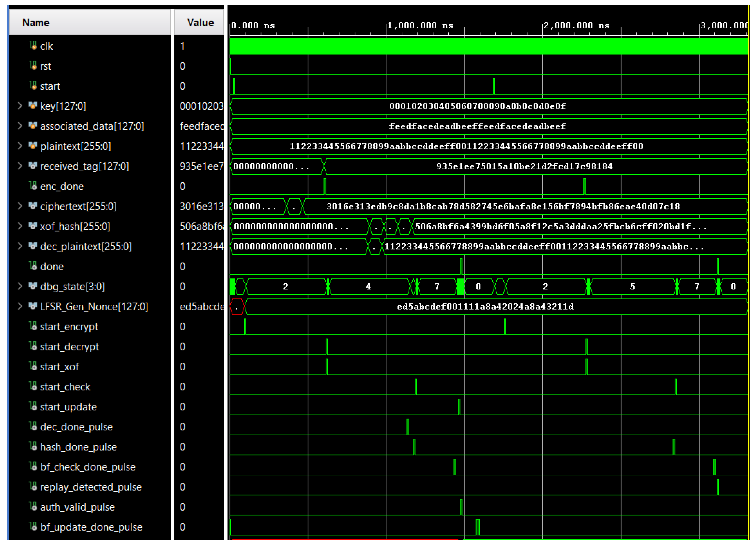Select the replay_detected_pulse signal row

tap(91, 487)
